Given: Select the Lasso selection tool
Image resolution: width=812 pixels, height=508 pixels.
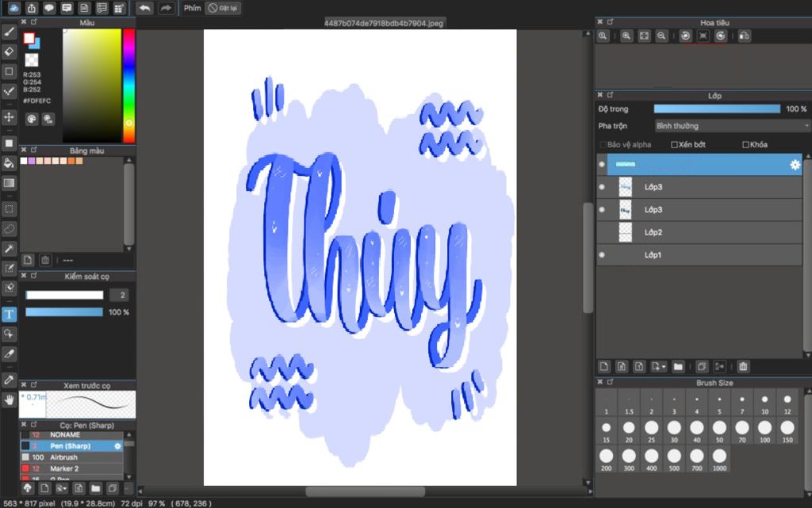Looking at the screenshot, I should coord(9,229).
